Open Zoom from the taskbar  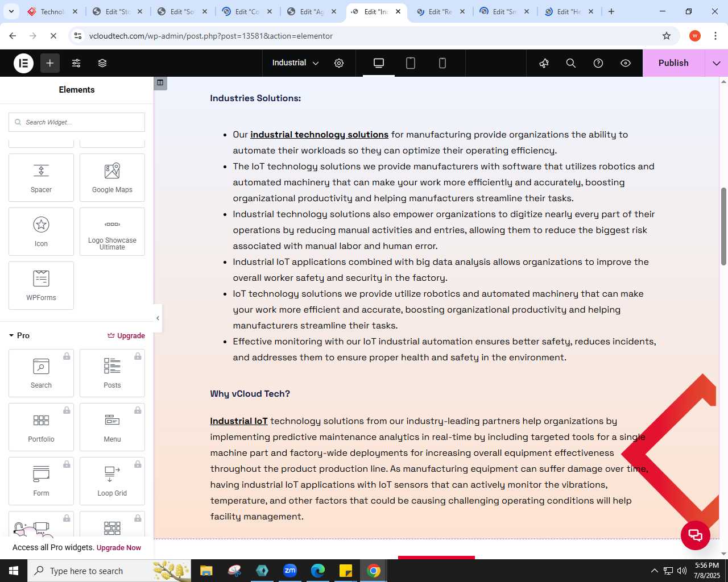290,571
